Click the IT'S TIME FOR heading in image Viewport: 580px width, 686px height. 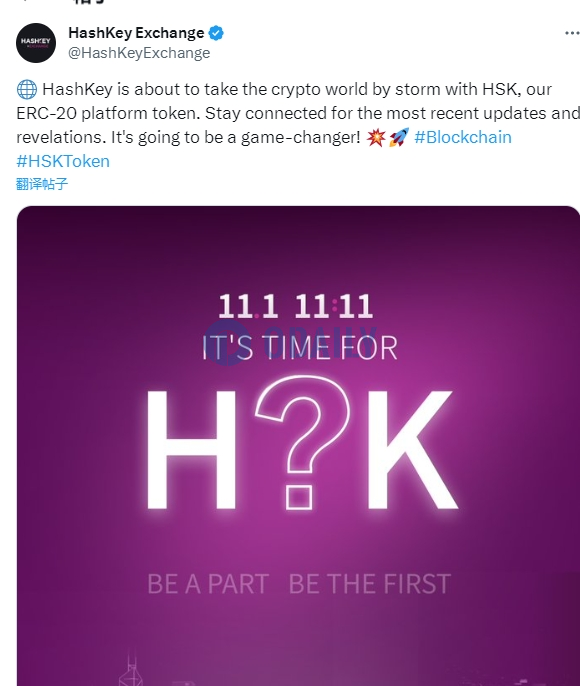[x=300, y=348]
